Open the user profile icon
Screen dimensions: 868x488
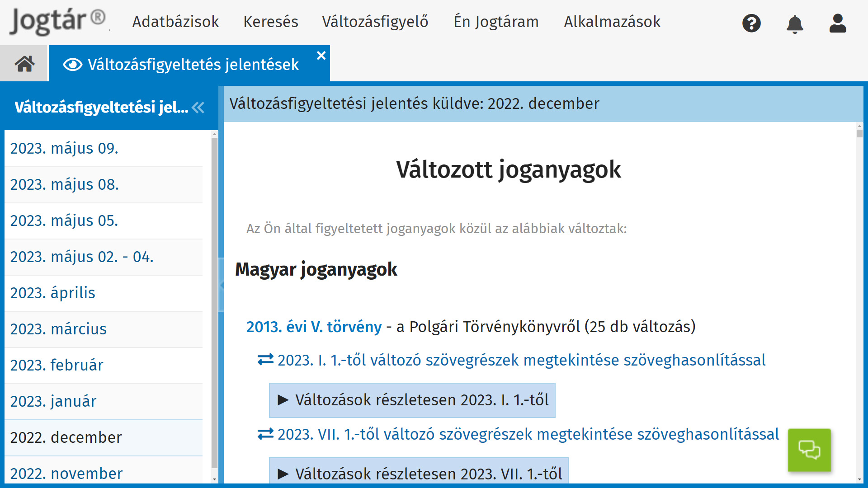(837, 23)
